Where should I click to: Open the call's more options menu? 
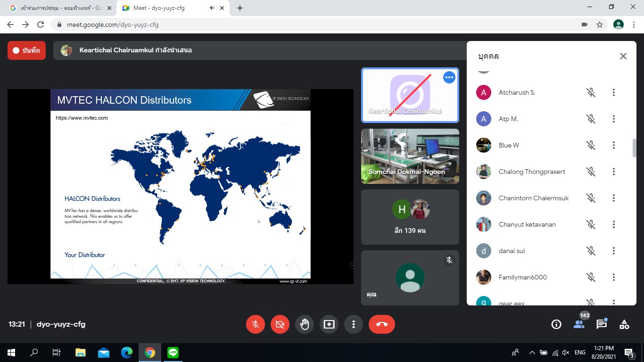coord(354,324)
